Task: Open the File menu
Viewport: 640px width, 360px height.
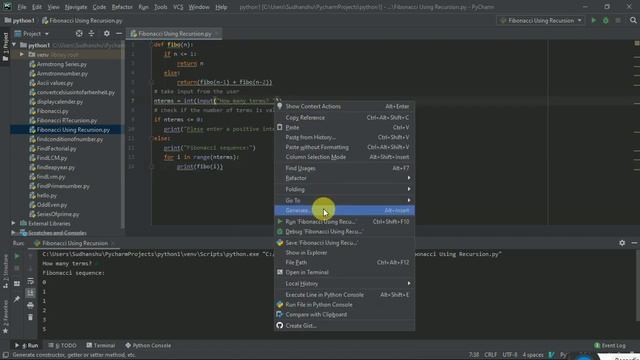Action: (x=22, y=7)
